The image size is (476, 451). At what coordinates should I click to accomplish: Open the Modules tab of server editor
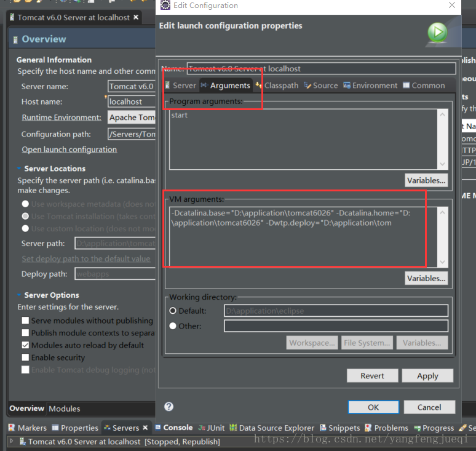point(65,409)
